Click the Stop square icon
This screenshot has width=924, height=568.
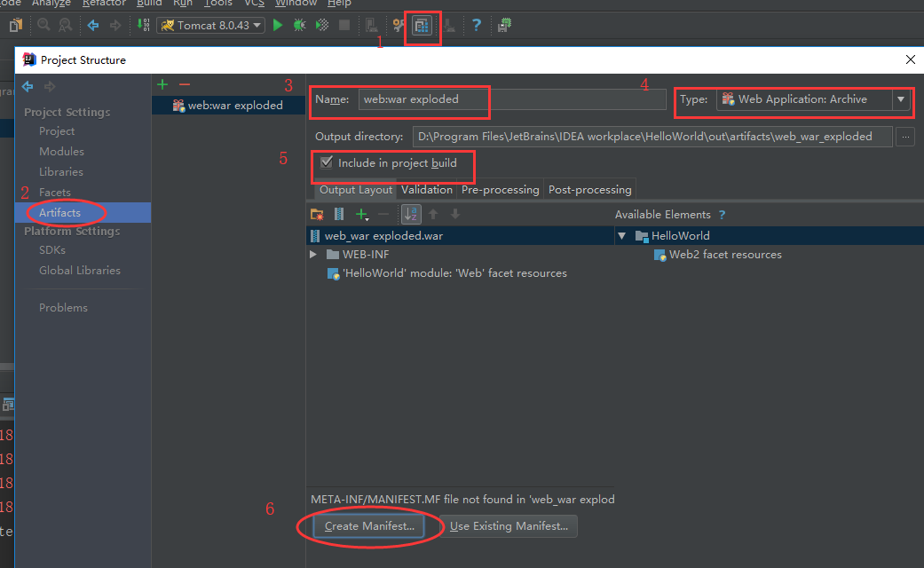(x=344, y=25)
